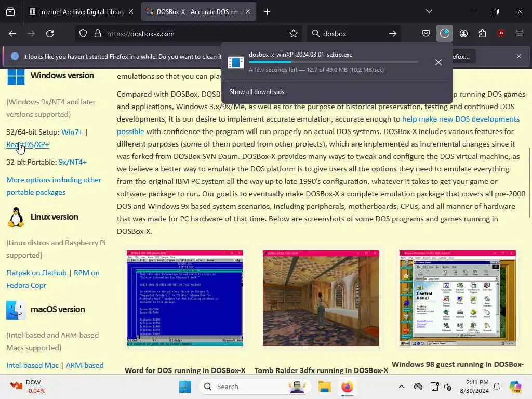Dismiss the Firefox refresh notification bar
Screen dimensions: 532x399
(519, 56)
